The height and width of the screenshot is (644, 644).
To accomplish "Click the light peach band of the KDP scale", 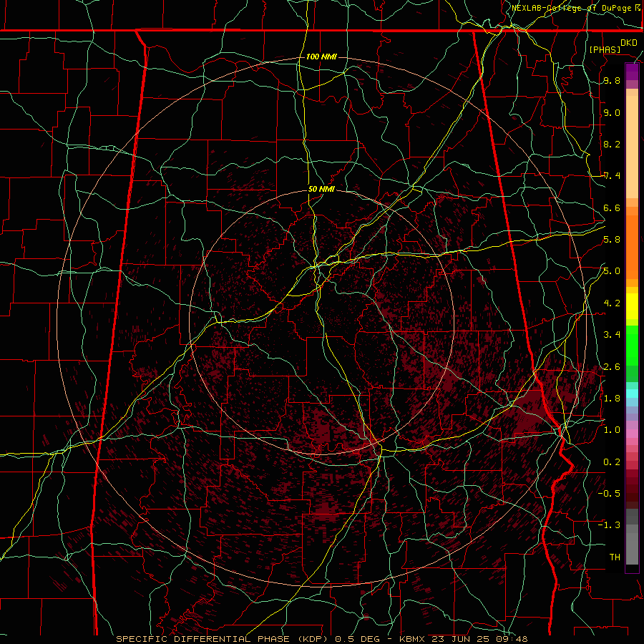I will point(632,148).
